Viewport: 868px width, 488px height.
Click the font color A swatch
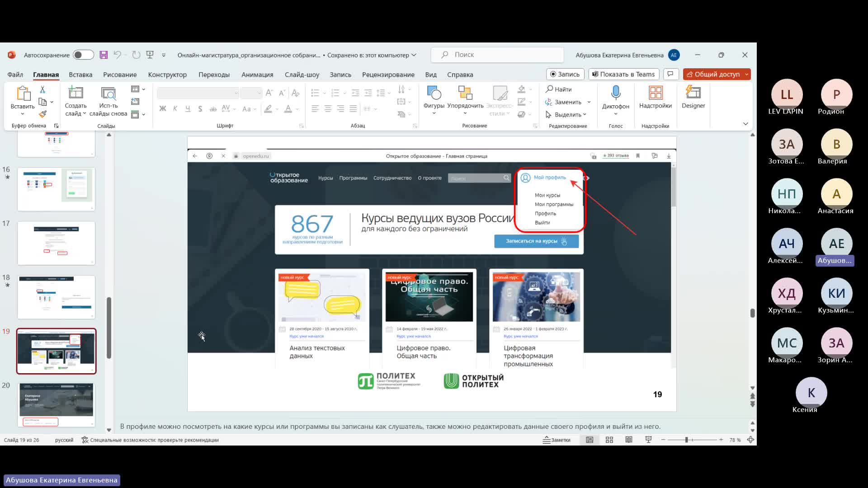coord(288,109)
